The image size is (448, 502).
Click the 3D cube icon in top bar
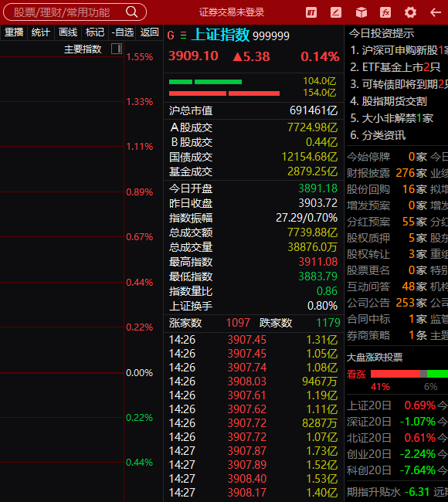point(361,12)
